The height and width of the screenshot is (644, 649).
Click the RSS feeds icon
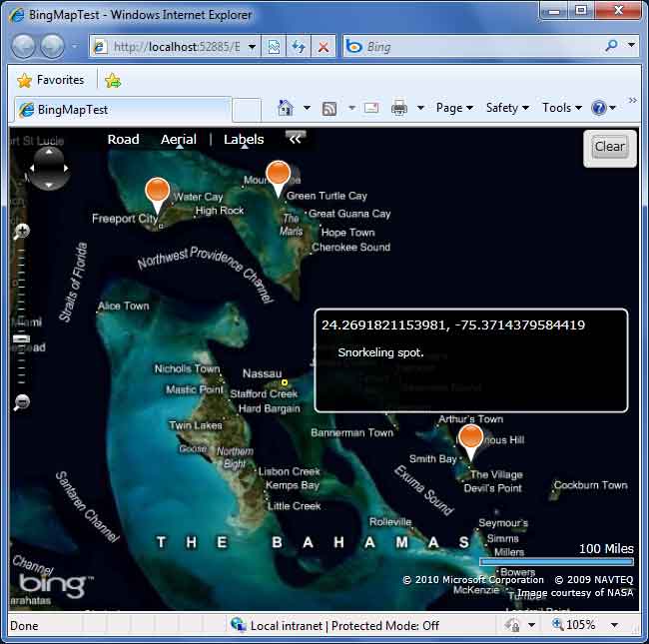pyautogui.click(x=329, y=109)
